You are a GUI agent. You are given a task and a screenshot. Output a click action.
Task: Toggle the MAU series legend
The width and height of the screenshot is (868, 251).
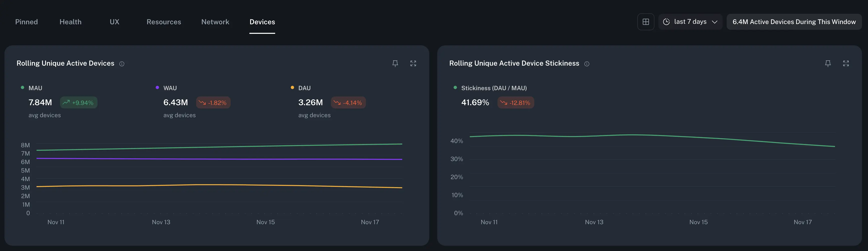[x=35, y=88]
